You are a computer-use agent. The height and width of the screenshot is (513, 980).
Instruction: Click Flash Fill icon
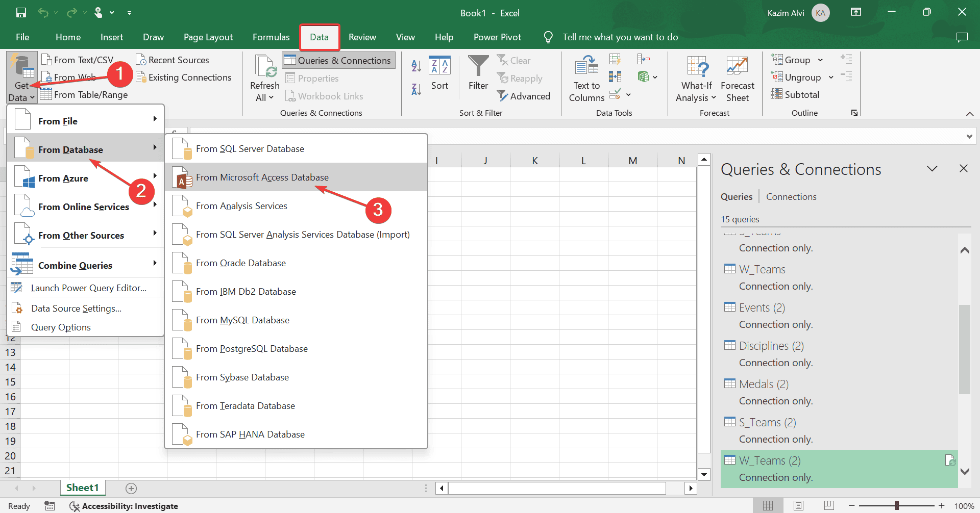615,59
